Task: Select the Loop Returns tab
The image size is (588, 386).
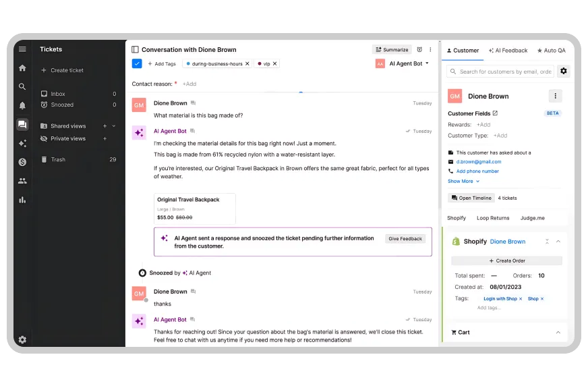Action: (493, 218)
